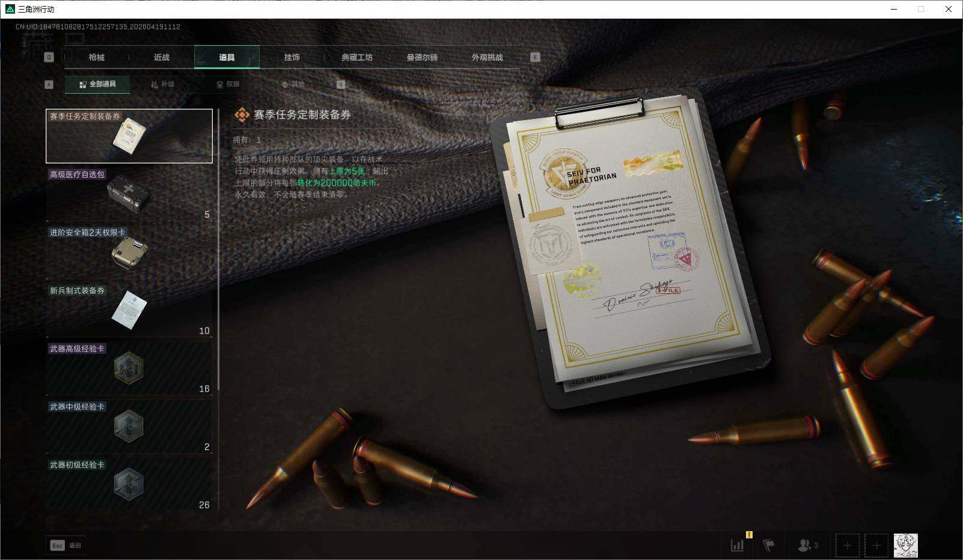The image size is (963, 560).
Task: Select the 道具 tab
Action: tap(227, 57)
